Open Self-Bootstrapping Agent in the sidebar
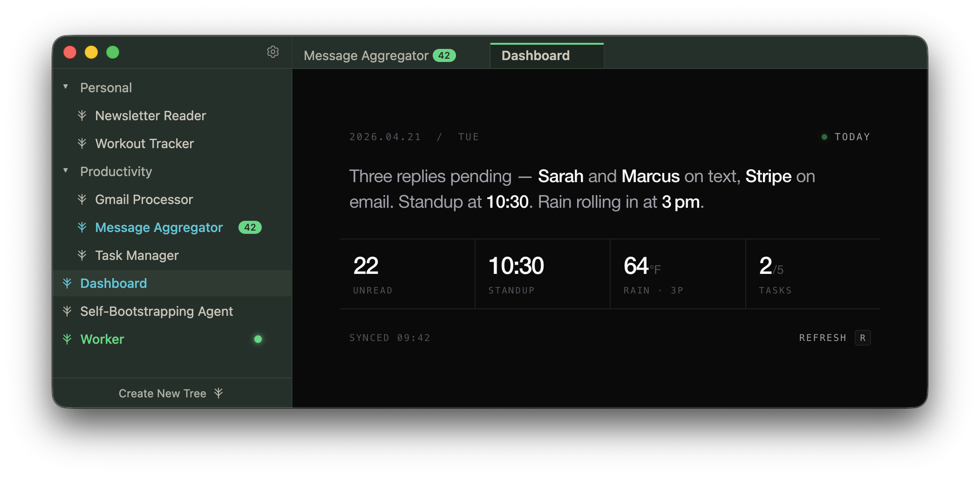 click(x=172, y=311)
